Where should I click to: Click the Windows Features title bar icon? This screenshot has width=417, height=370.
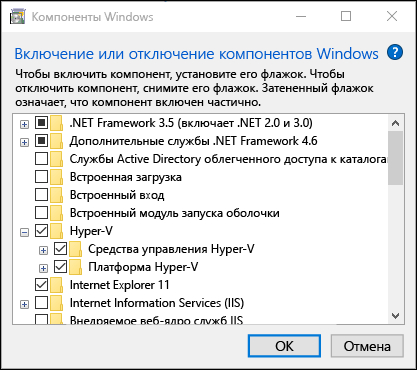pyautogui.click(x=17, y=17)
